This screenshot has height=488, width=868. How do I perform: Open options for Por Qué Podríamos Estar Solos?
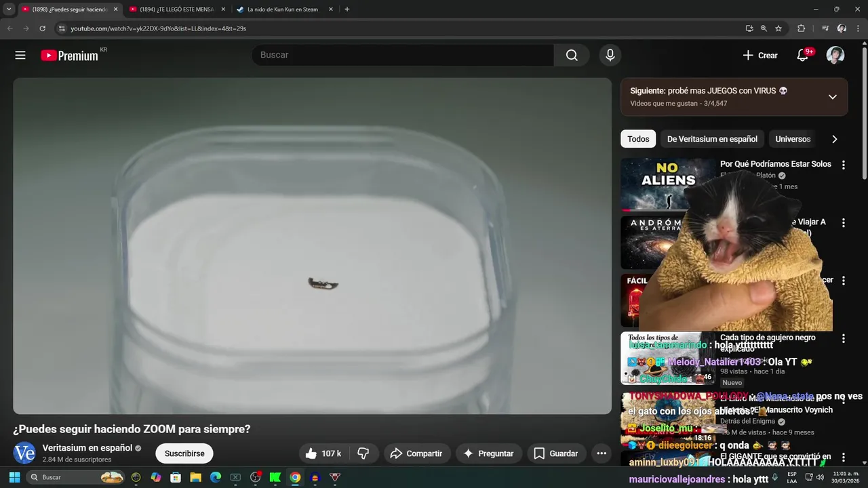point(844,165)
